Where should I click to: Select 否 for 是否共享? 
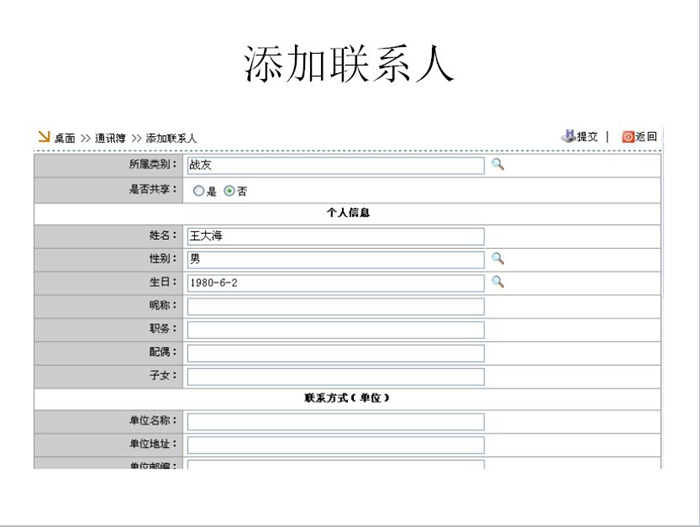point(229,191)
